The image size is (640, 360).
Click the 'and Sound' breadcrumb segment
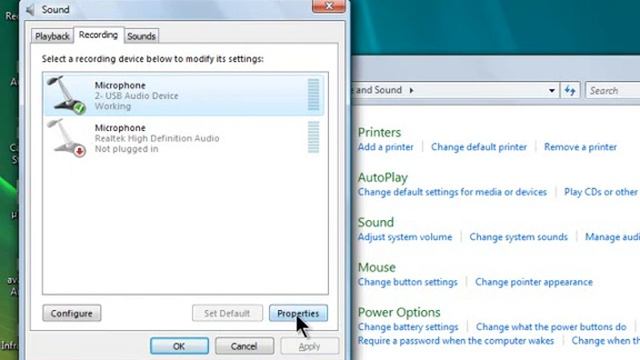[378, 90]
